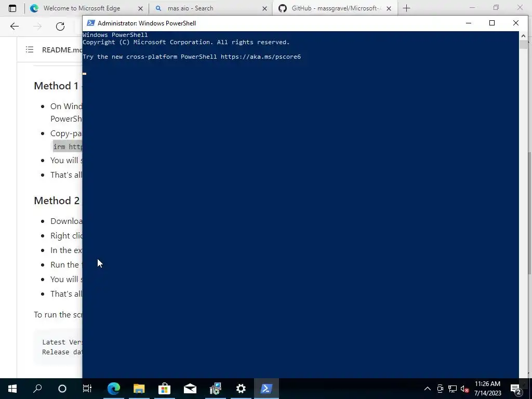Image resolution: width=532 pixels, height=399 pixels.
Task: Close the Welcome to Microsoft Edge tab
Action: click(140, 8)
